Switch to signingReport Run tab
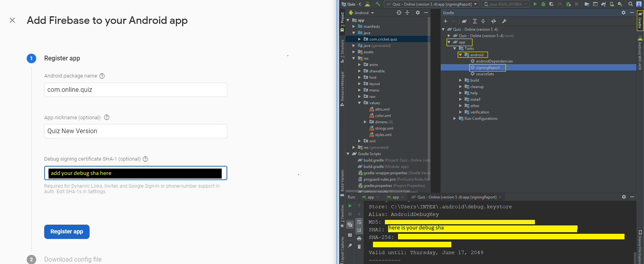Screen dimensions: 644x264 click(456, 197)
